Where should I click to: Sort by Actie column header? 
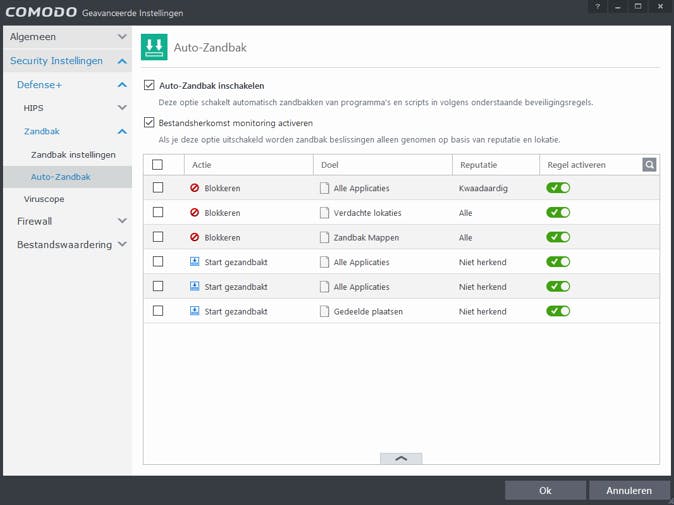(x=249, y=165)
